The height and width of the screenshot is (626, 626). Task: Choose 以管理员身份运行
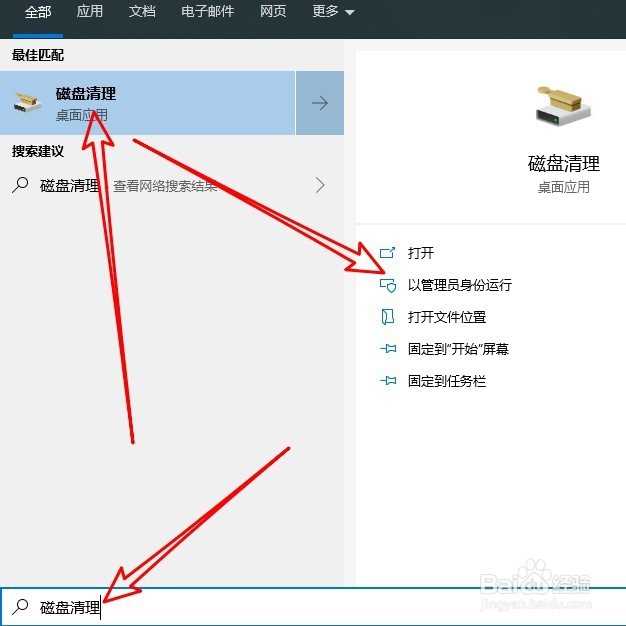pos(460,285)
